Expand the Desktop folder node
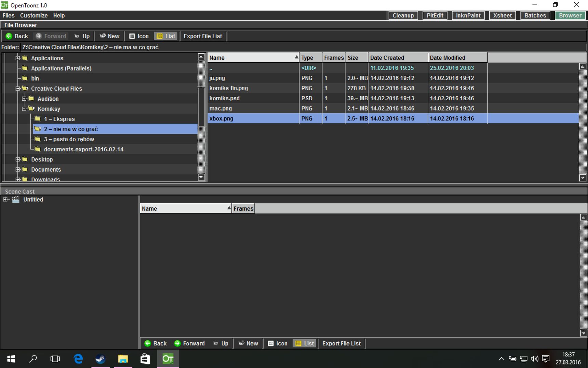This screenshot has width=588, height=368. 18,160
